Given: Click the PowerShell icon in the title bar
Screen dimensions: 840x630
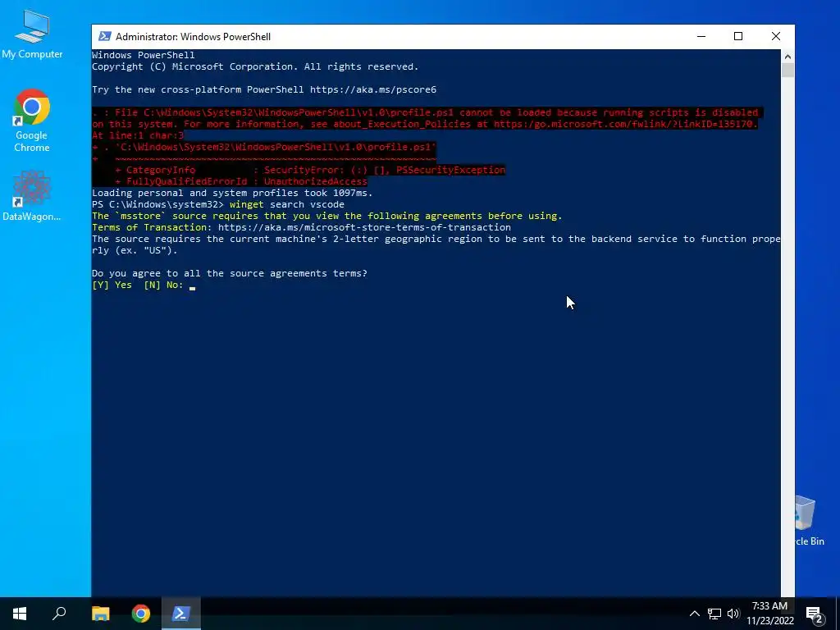Looking at the screenshot, I should (105, 36).
